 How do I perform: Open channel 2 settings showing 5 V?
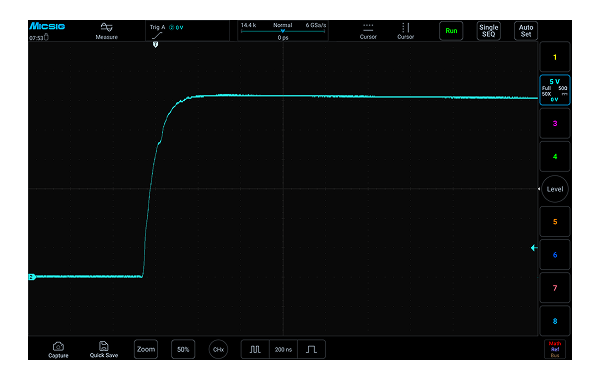click(555, 90)
